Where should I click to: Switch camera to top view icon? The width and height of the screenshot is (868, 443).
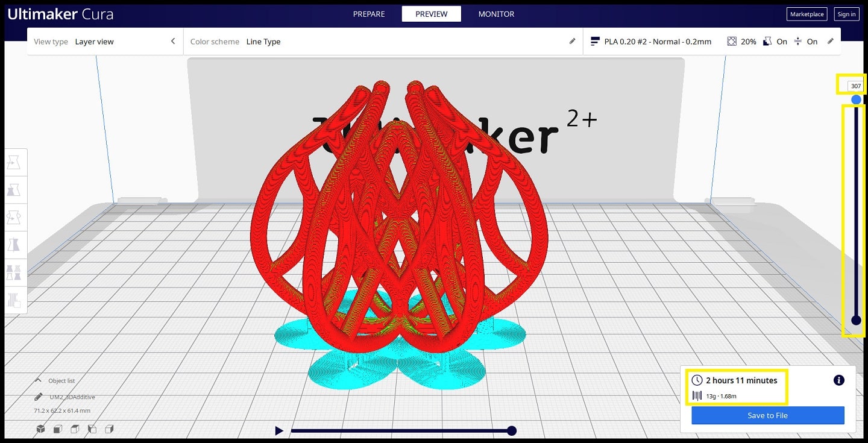tap(75, 429)
